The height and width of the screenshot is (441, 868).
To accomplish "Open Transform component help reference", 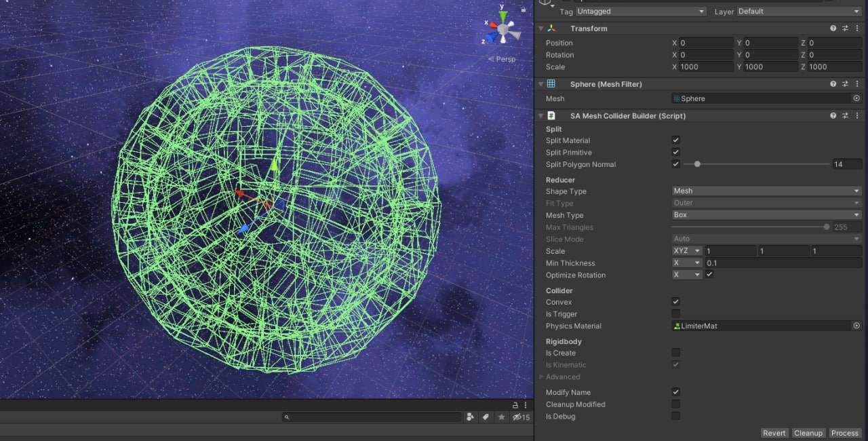I will [833, 28].
